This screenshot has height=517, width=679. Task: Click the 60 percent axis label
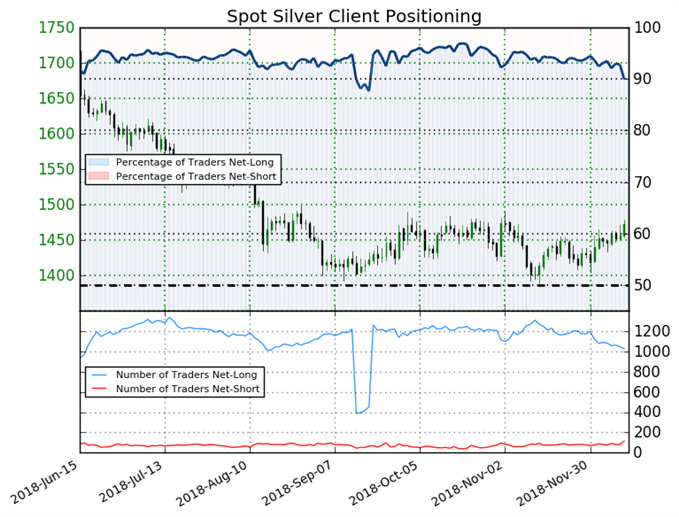[643, 234]
